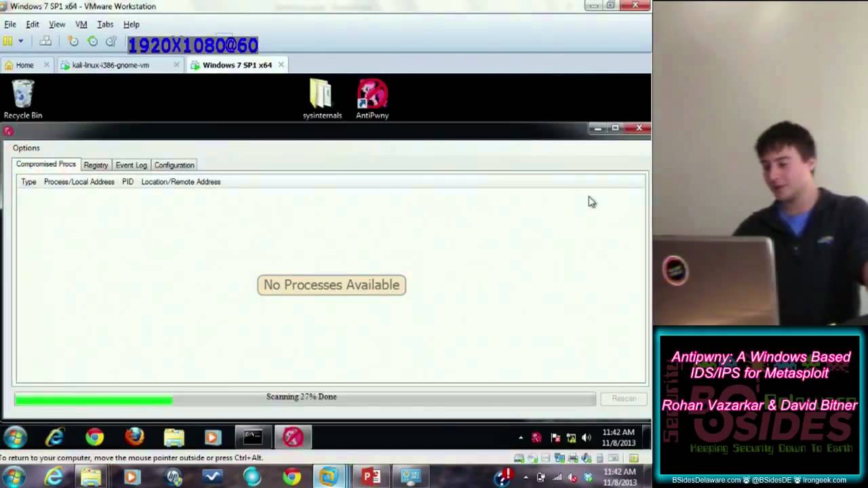Viewport: 868px width, 488px height.
Task: Open the guest VM Start button
Action: [15, 437]
